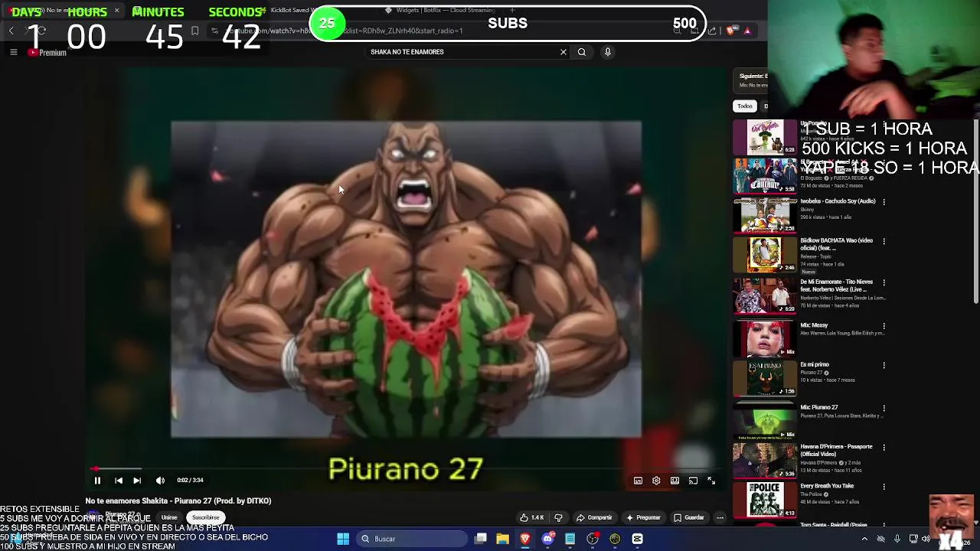Open the Biidkow BACHATA Wao thumbnail
The image size is (980, 551).
coord(765,255)
